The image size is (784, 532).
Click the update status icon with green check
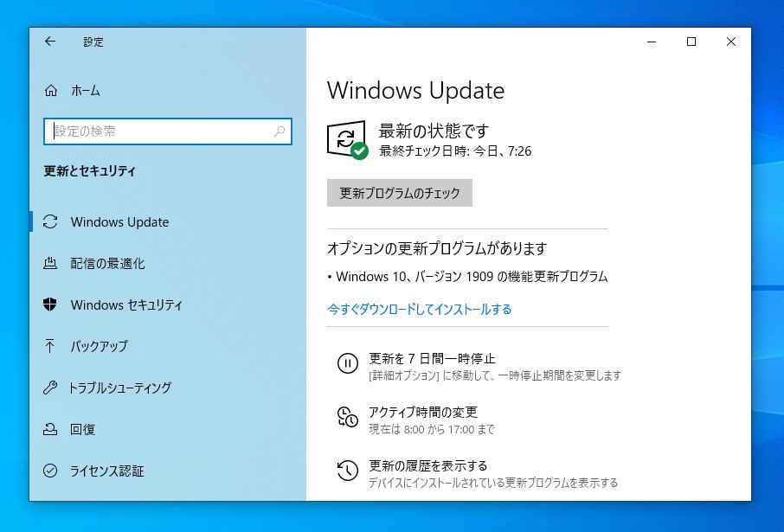[x=348, y=140]
